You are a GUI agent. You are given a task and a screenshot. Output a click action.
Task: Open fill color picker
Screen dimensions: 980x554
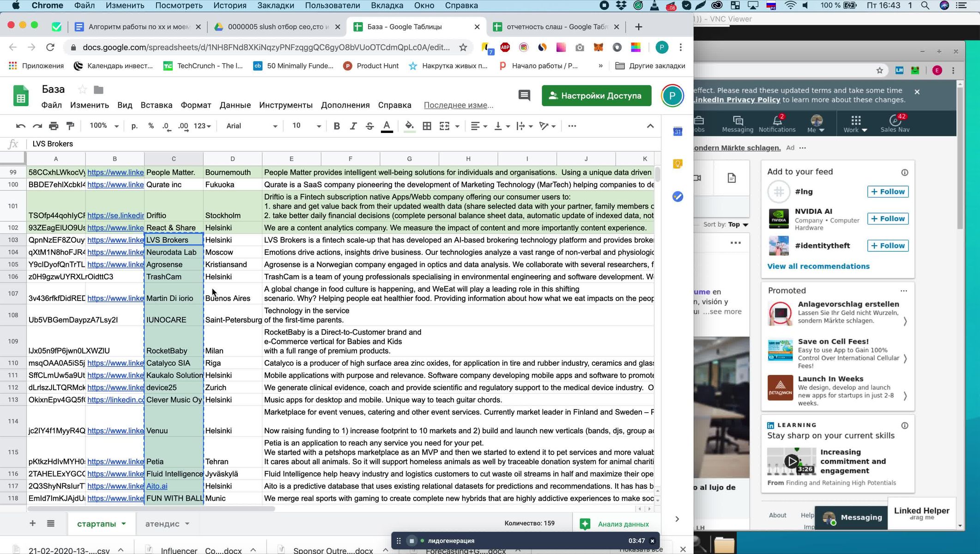point(409,126)
